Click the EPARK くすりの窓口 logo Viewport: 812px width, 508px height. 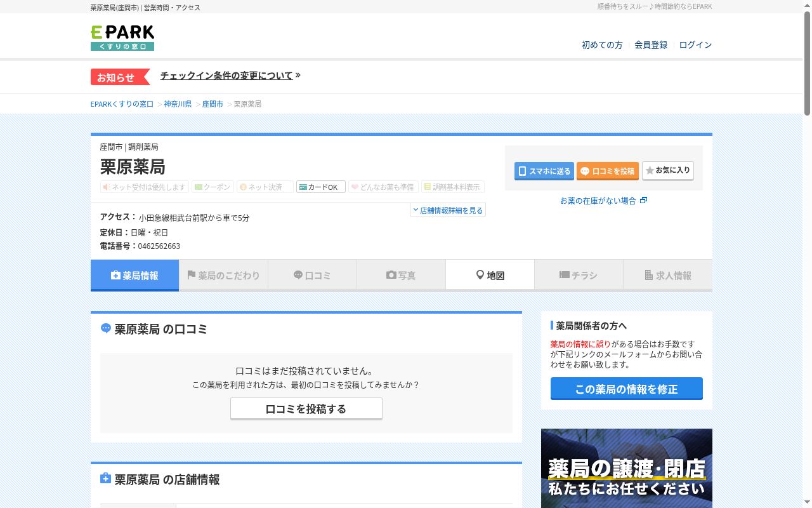(122, 38)
